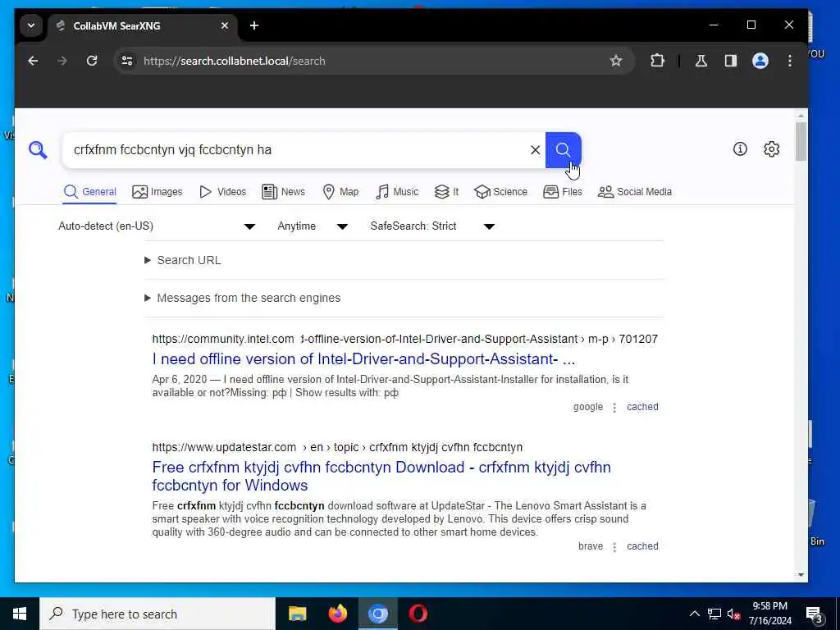The image size is (840, 630).
Task: Bookmark this page with star icon
Action: (x=616, y=61)
